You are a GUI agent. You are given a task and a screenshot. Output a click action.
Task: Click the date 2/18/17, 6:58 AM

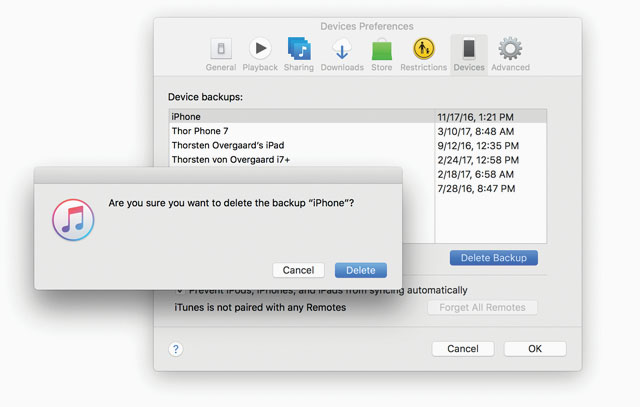click(x=476, y=174)
